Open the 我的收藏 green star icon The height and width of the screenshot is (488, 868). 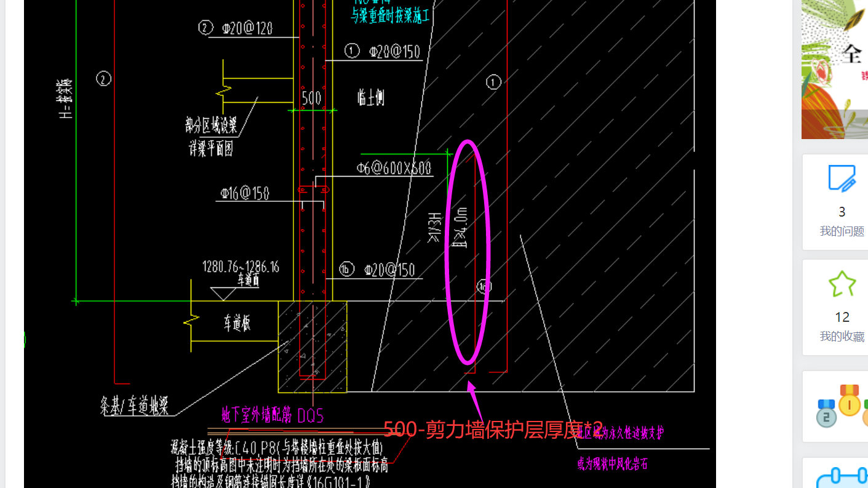pyautogui.click(x=842, y=284)
